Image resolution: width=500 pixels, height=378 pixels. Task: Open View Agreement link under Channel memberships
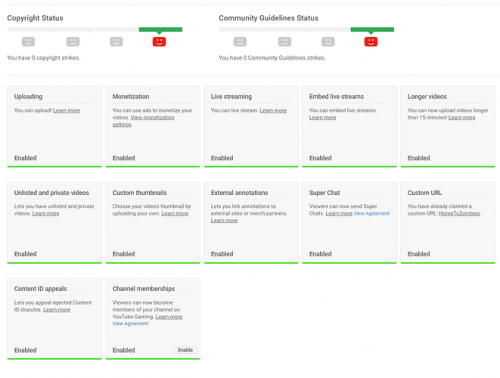[130, 324]
